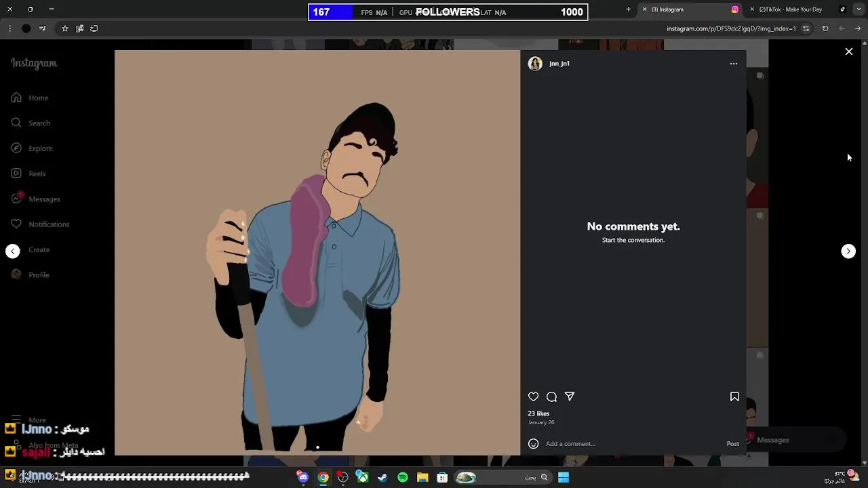Close the Instagram browser tab
Screen dimensions: 868x488
(x=644, y=9)
